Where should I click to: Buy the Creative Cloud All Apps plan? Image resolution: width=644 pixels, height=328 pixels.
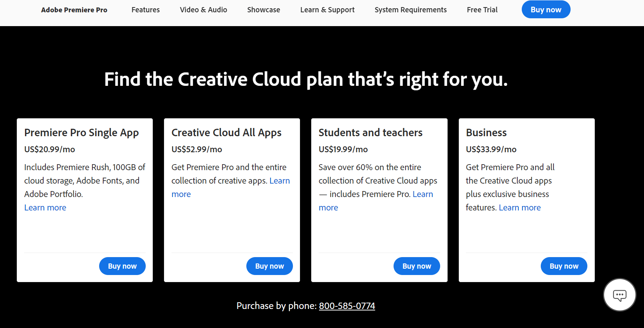[x=269, y=266]
